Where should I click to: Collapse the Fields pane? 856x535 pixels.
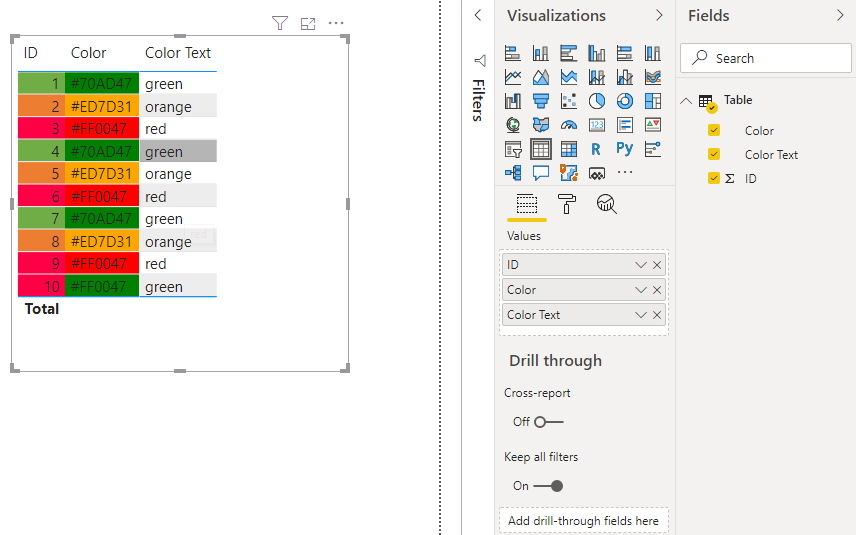pyautogui.click(x=840, y=15)
